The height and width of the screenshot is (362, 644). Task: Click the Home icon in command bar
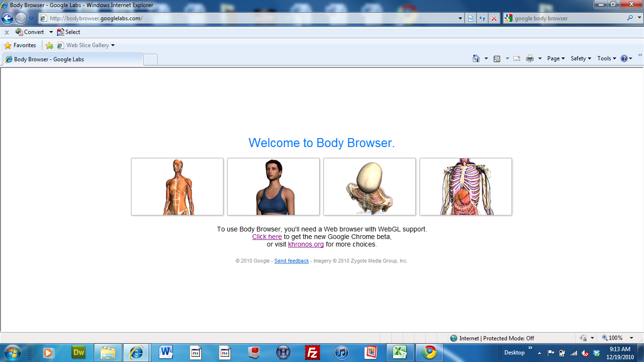pos(476,58)
